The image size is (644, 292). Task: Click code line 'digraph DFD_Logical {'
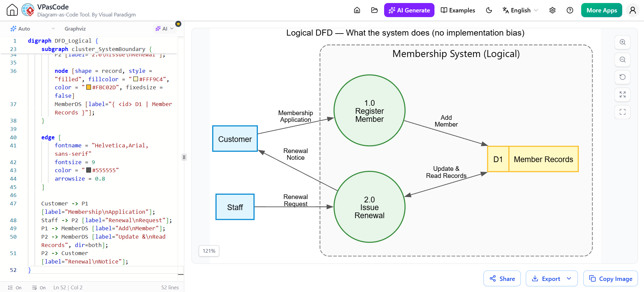pos(63,41)
